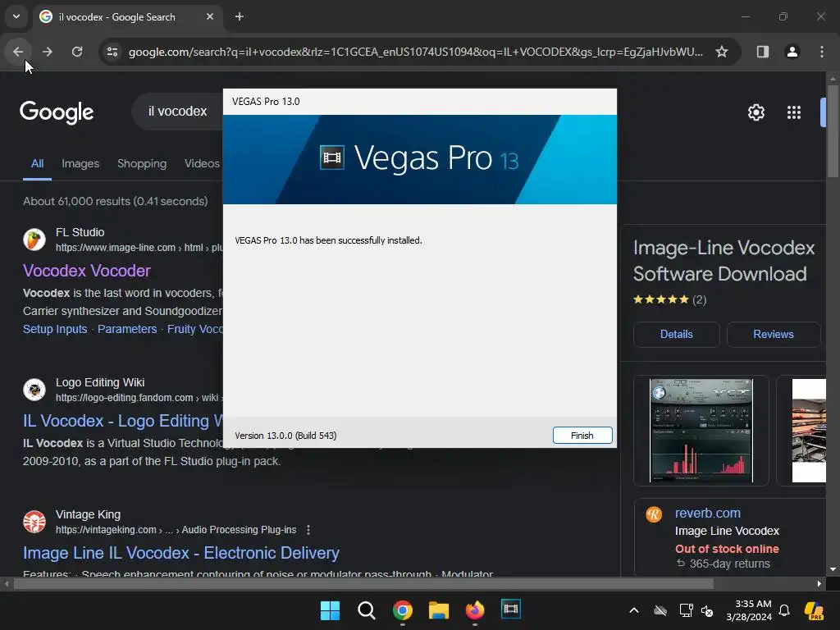
Task: Open the notification bell in system tray
Action: click(x=784, y=610)
